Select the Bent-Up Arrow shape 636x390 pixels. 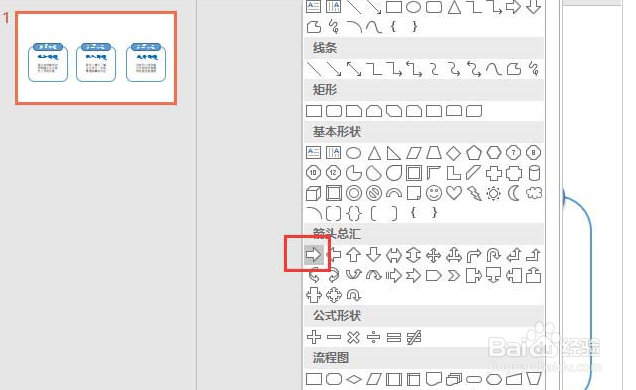533,255
